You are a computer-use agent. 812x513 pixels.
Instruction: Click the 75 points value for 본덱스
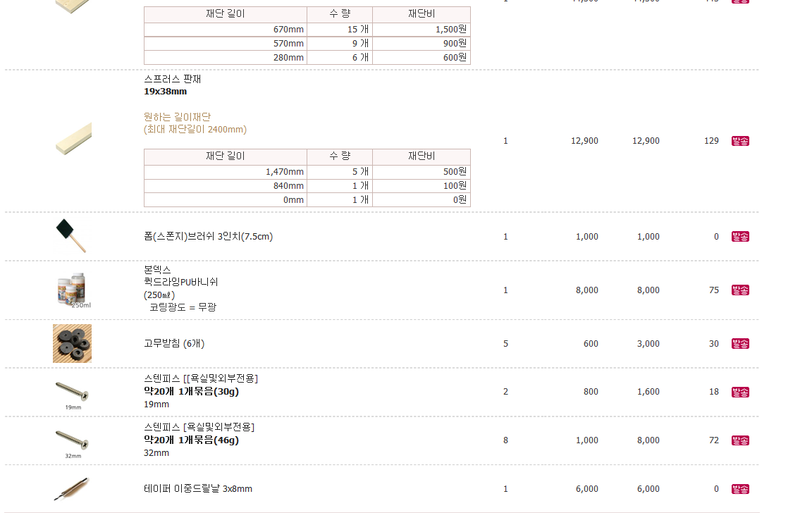pos(714,290)
